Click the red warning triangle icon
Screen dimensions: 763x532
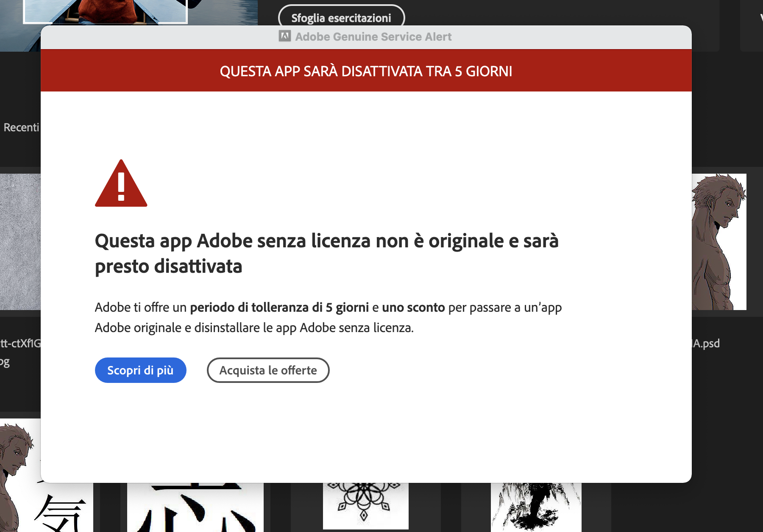[121, 183]
